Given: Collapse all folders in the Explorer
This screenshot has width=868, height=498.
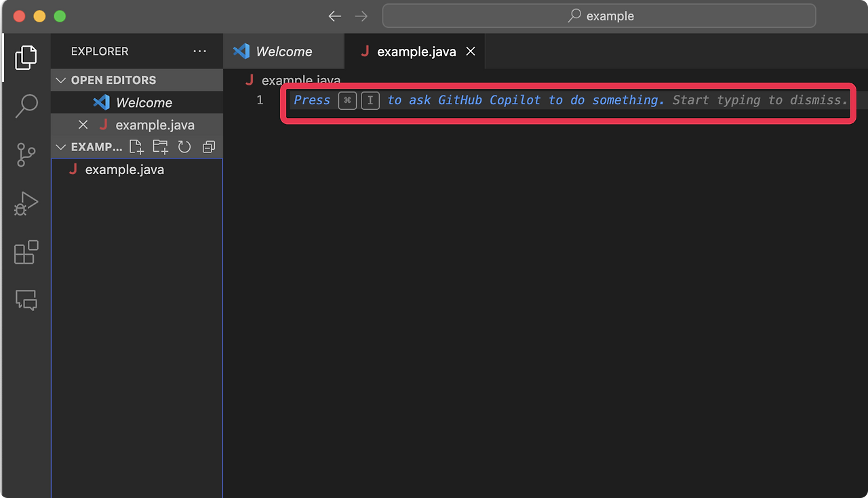Looking at the screenshot, I should [208, 146].
